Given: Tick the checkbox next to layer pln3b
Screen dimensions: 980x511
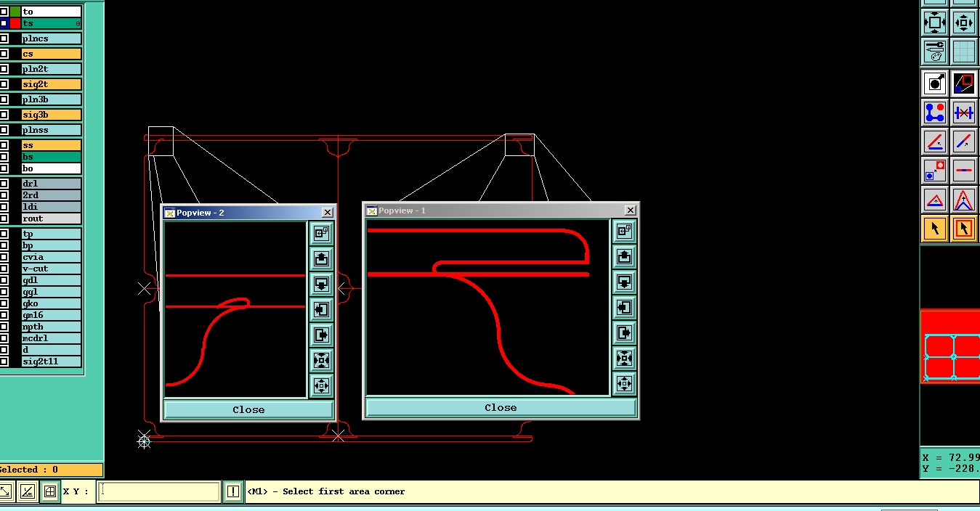Looking at the screenshot, I should [x=4, y=99].
